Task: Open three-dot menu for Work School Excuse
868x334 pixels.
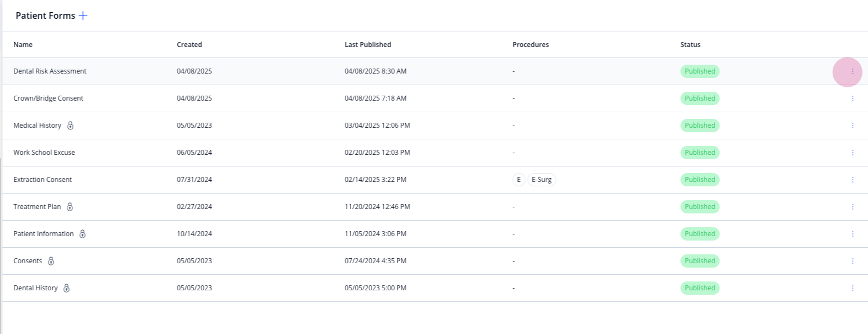Action: click(853, 153)
